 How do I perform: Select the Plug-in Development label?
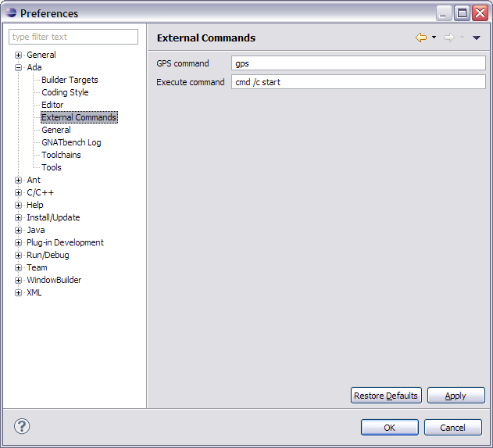(65, 242)
